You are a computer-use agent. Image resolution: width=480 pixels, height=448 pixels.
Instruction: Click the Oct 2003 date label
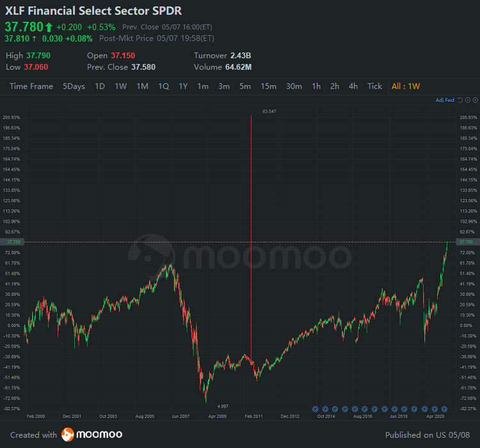[108, 417]
